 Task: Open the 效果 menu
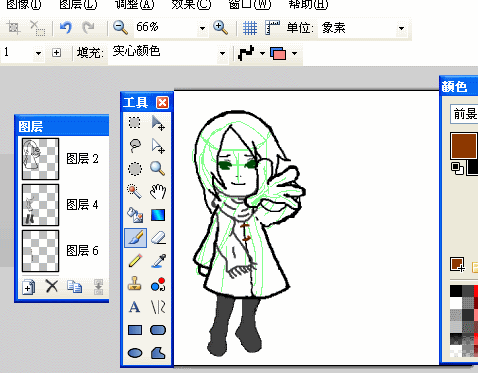[191, 4]
